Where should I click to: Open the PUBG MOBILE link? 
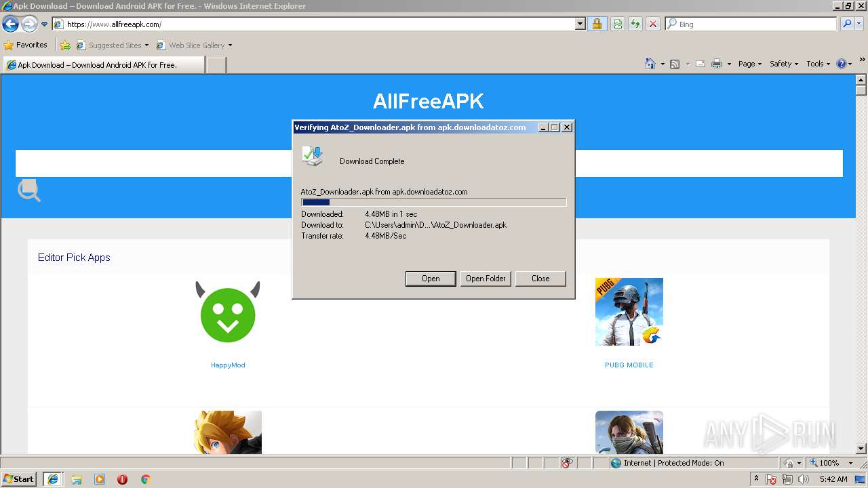(x=629, y=365)
